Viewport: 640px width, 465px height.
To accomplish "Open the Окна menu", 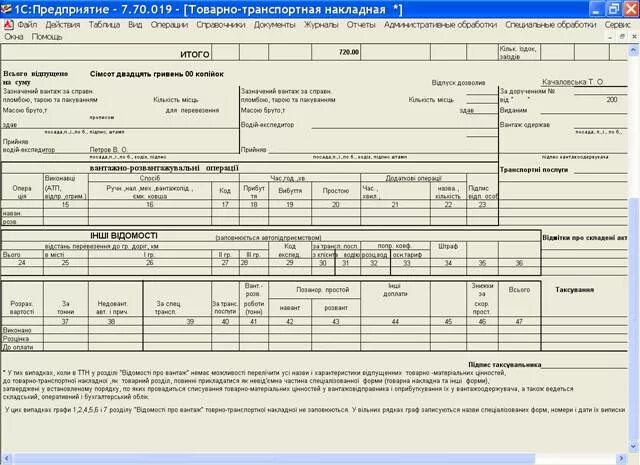I will point(14,37).
